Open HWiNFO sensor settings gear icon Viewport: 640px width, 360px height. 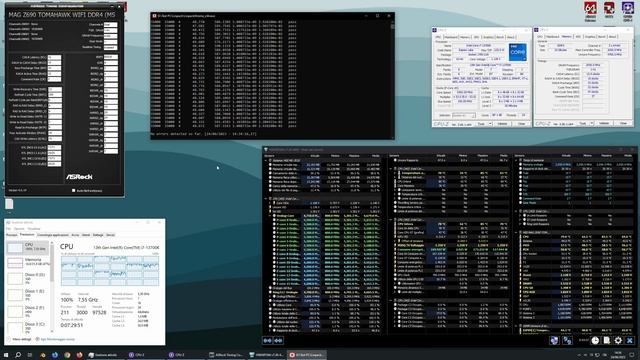(618, 340)
